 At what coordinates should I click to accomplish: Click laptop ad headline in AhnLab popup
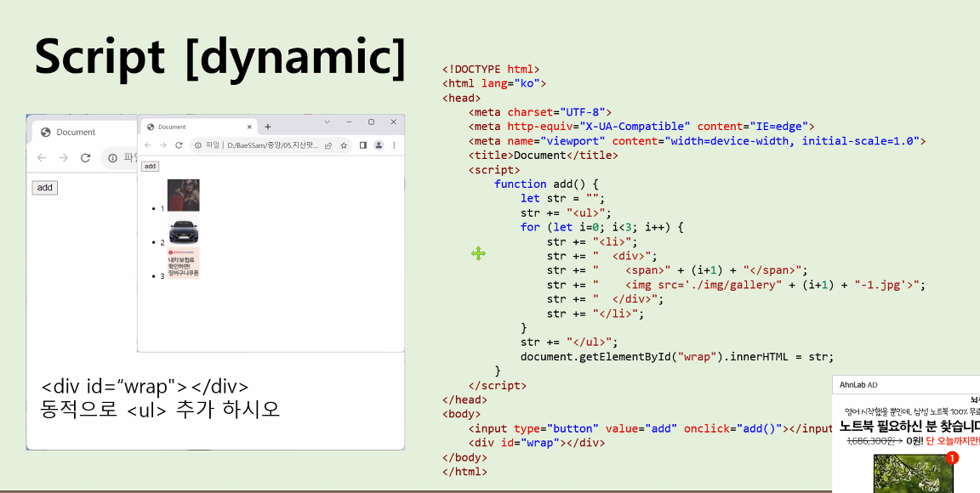point(909,428)
